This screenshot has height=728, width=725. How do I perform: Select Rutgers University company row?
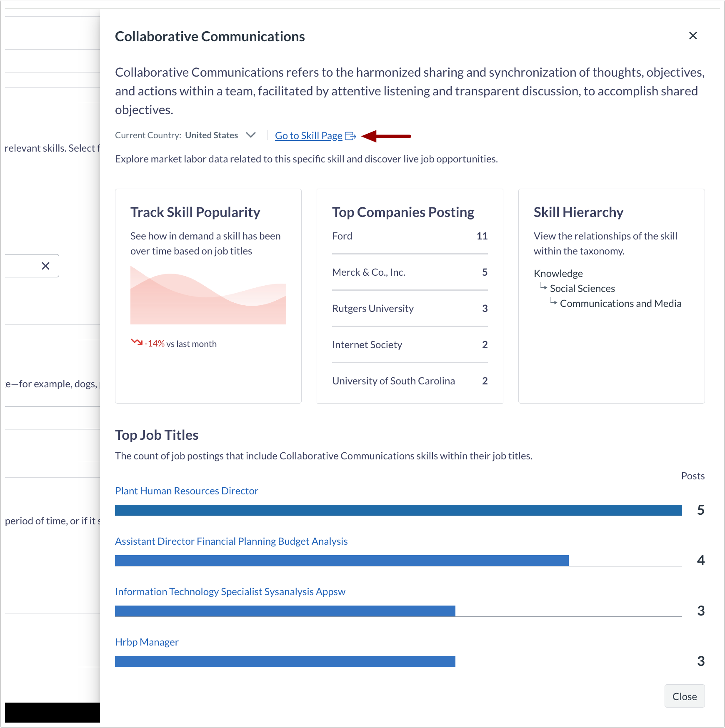click(410, 309)
